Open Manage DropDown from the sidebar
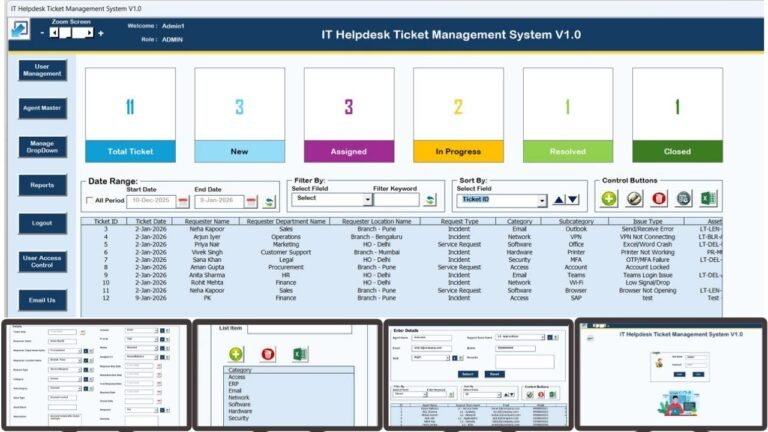The width and height of the screenshot is (768, 432). pos(42,147)
